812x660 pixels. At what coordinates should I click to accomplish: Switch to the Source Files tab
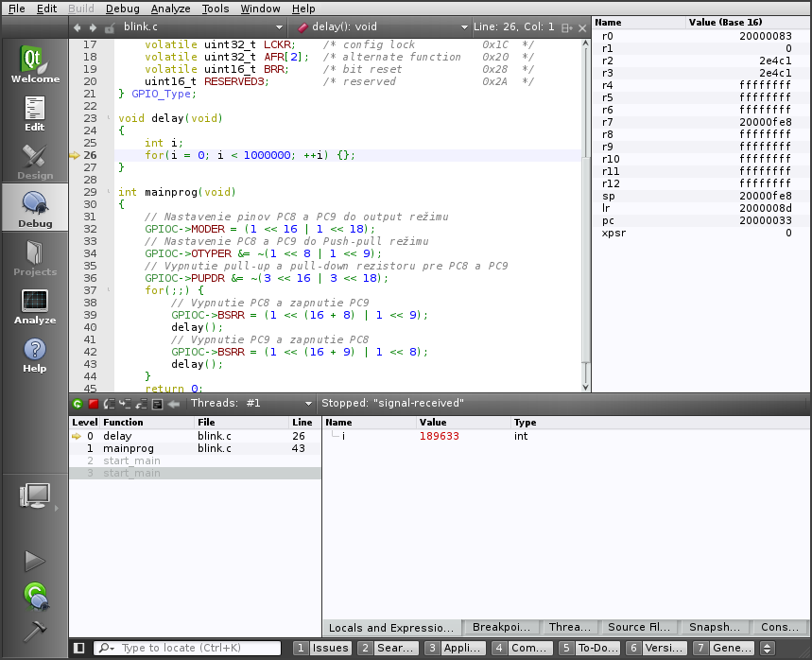[x=638, y=627]
